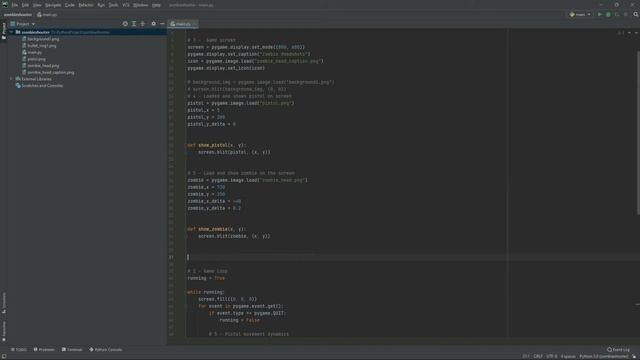
Task: Click the Stop icon in toolbar
Action: (x=625, y=15)
